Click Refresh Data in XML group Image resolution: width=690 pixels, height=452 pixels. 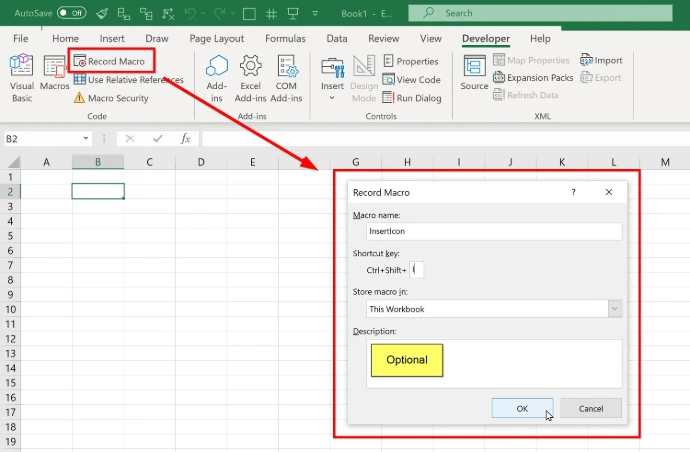(x=526, y=95)
